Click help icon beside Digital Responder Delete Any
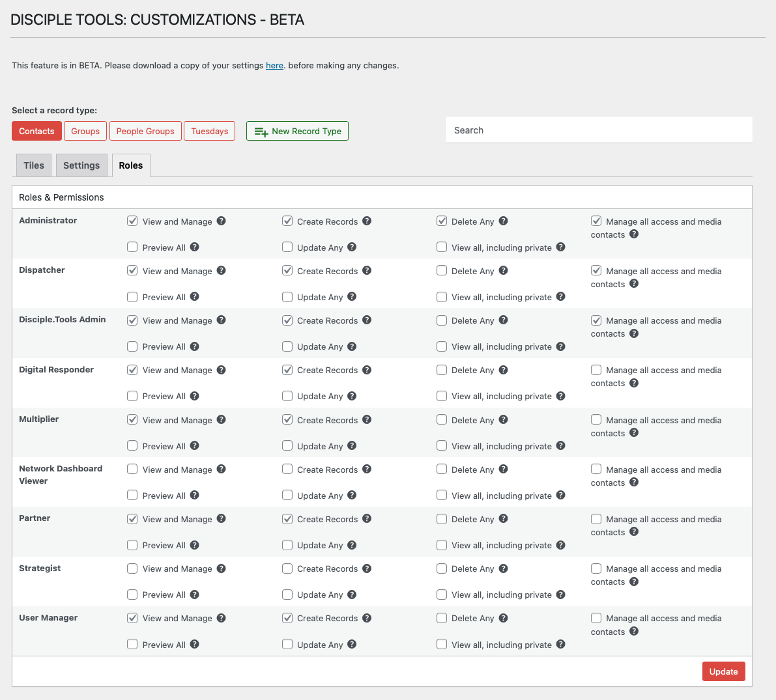 (504, 370)
